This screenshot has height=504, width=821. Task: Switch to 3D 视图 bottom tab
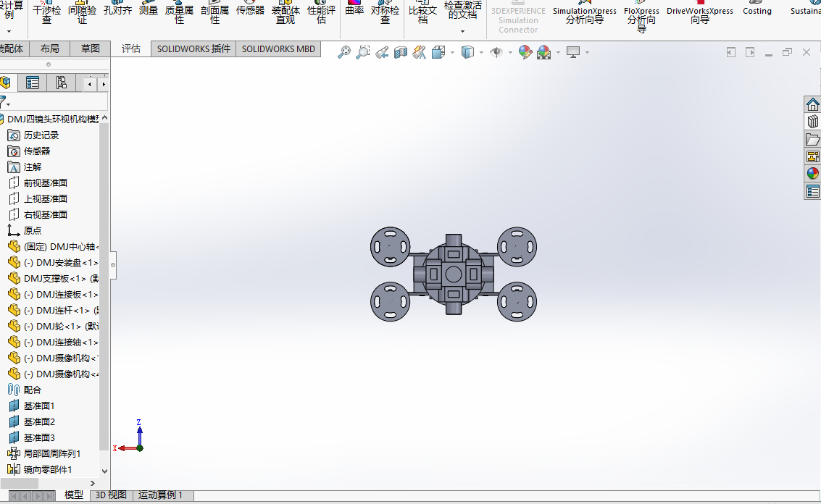click(x=111, y=495)
